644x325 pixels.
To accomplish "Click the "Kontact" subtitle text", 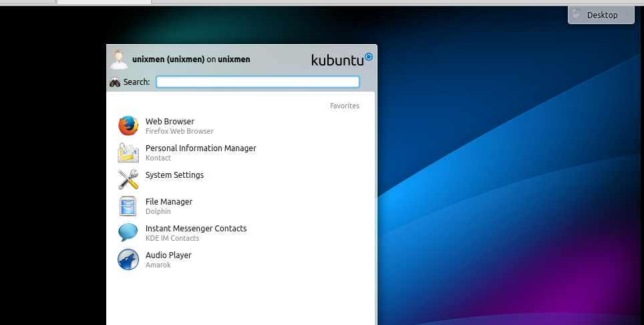I will (x=158, y=158).
